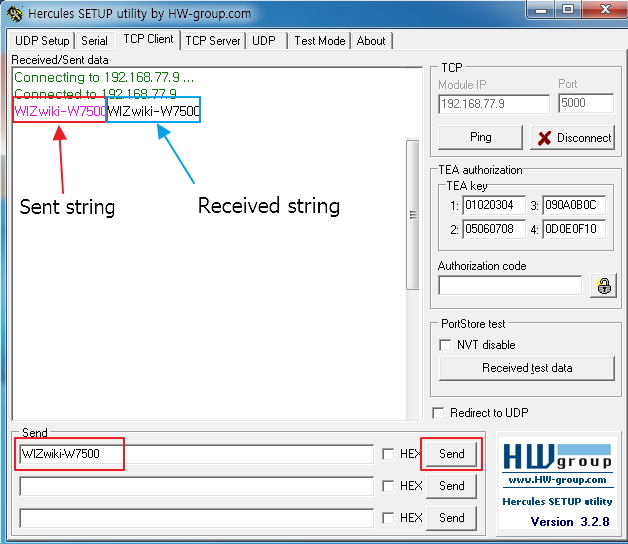Toggle HEX checkbox for second send line
This screenshot has width=628, height=544.
388,486
